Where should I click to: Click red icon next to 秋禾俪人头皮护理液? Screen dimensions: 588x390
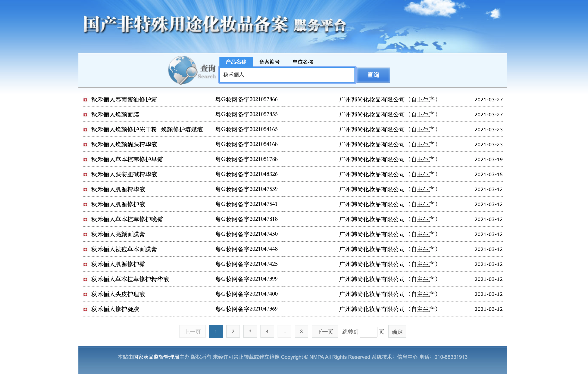point(85,294)
